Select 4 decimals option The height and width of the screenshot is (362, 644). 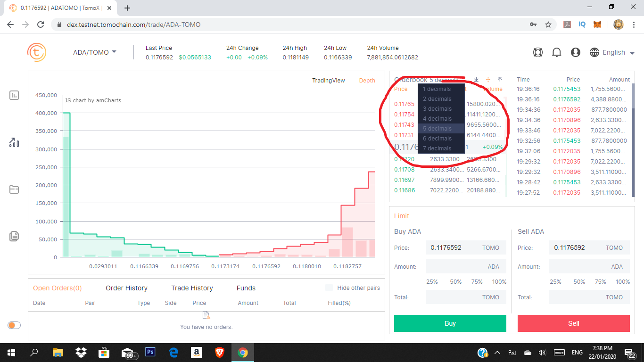tap(441, 118)
